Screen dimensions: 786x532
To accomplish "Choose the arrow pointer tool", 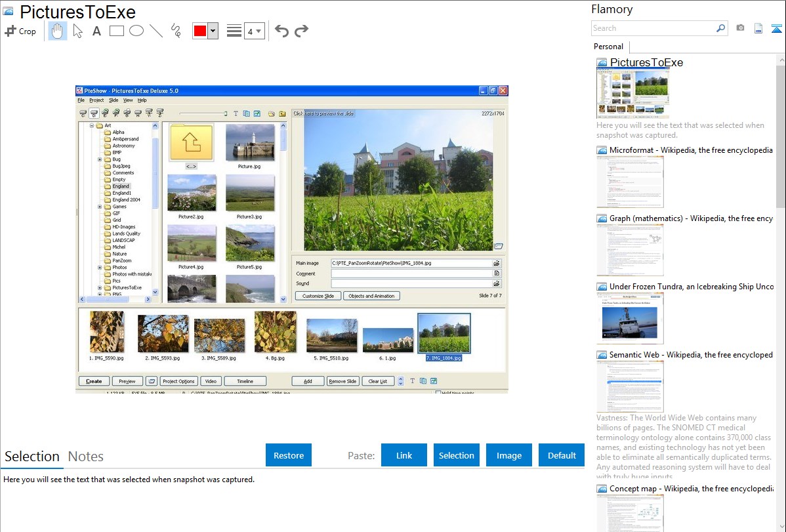I will 77,31.
